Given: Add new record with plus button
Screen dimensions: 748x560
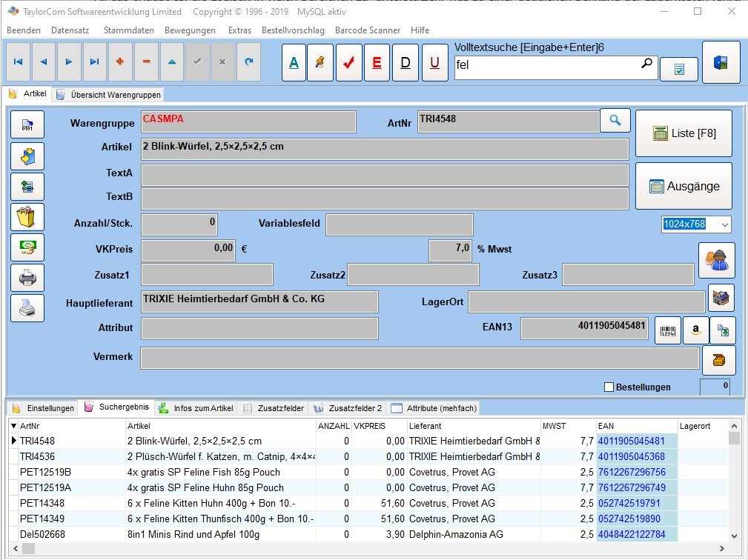Looking at the screenshot, I should click(119, 62).
